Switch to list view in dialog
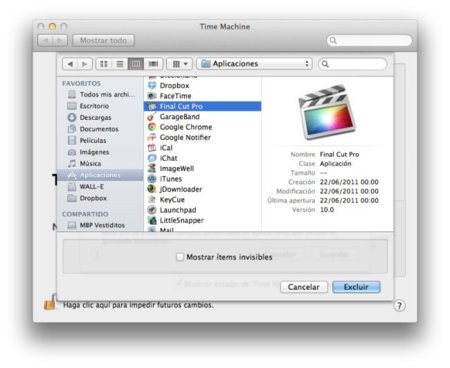 [120, 64]
